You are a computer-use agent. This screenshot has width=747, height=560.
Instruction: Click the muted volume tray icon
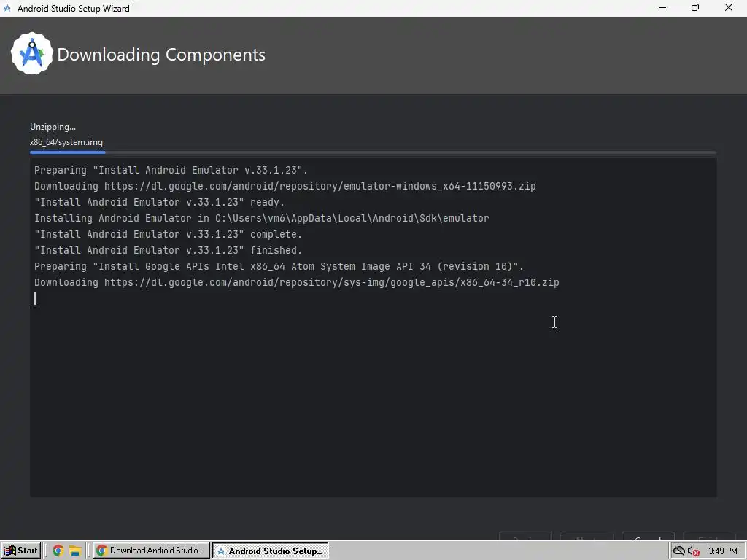(x=693, y=551)
